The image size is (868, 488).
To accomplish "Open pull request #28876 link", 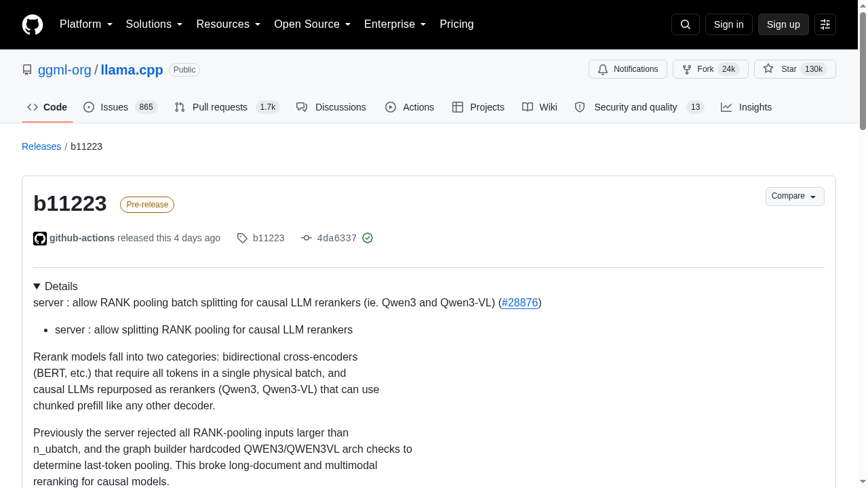I will tap(520, 303).
